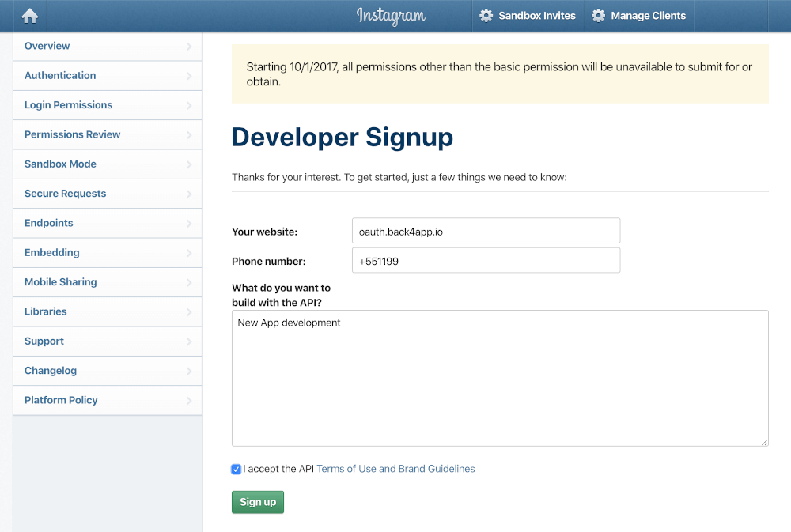The height and width of the screenshot is (532, 791).
Task: Click chevron on Secure Requests row
Action: coord(189,194)
